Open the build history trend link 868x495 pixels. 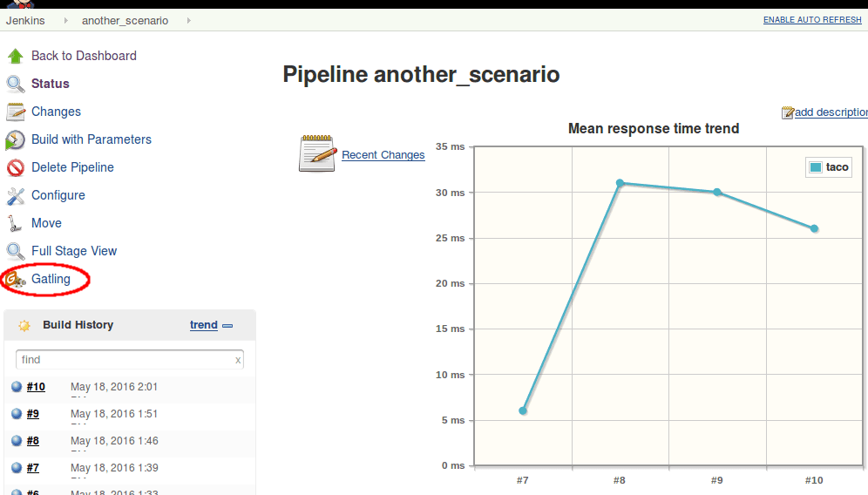(x=203, y=325)
